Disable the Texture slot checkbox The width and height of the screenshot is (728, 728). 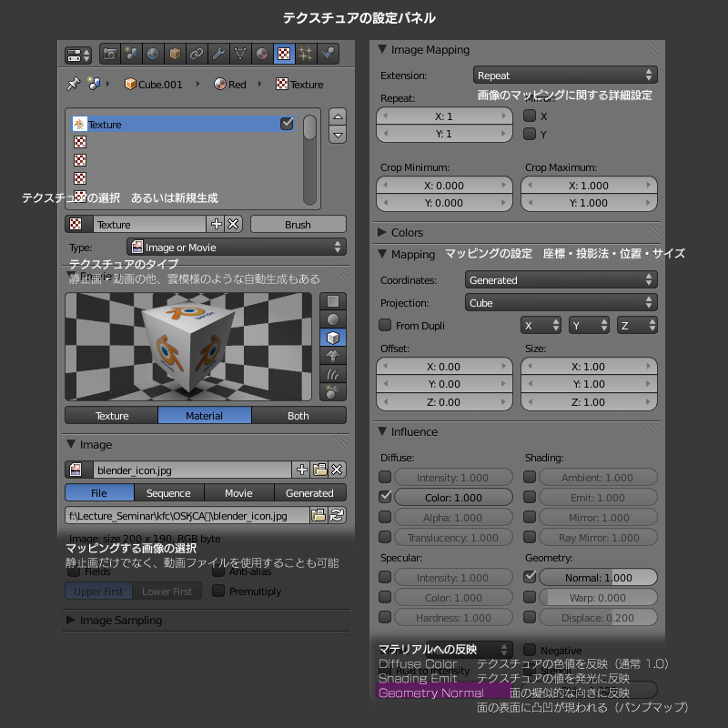pos(287,124)
